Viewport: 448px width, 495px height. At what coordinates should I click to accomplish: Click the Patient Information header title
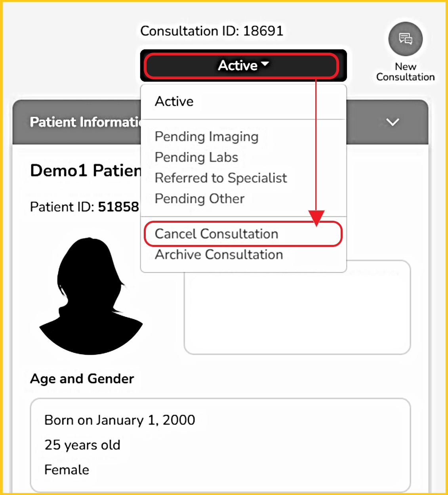[x=85, y=122]
